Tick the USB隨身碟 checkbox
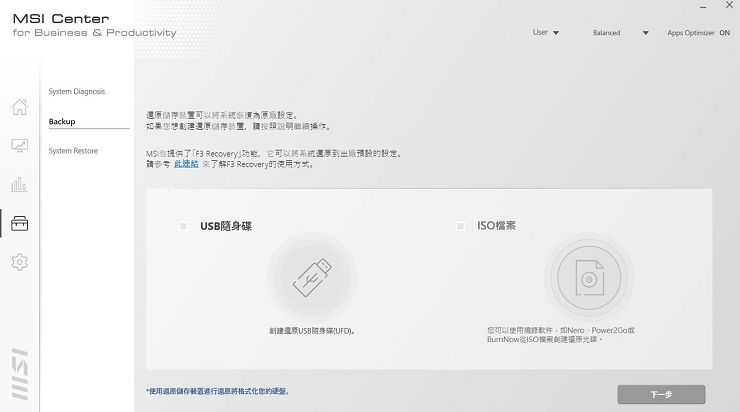 coord(184,226)
